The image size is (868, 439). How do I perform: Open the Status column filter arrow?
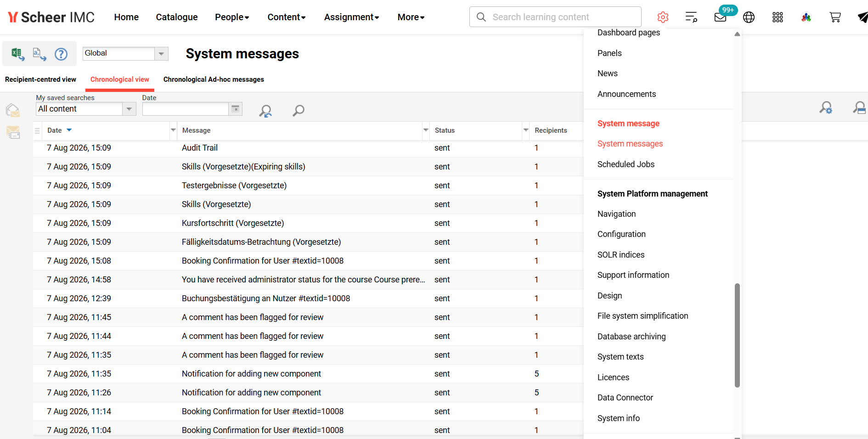click(x=526, y=130)
